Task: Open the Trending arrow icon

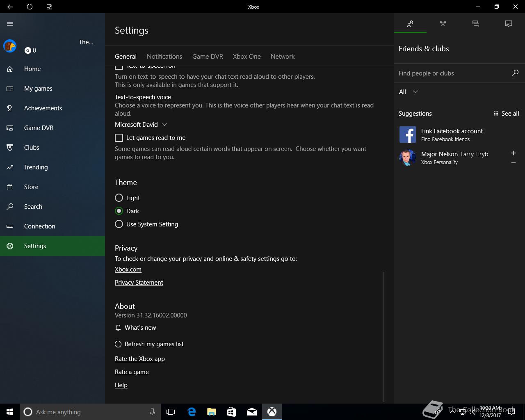Action: tap(10, 167)
